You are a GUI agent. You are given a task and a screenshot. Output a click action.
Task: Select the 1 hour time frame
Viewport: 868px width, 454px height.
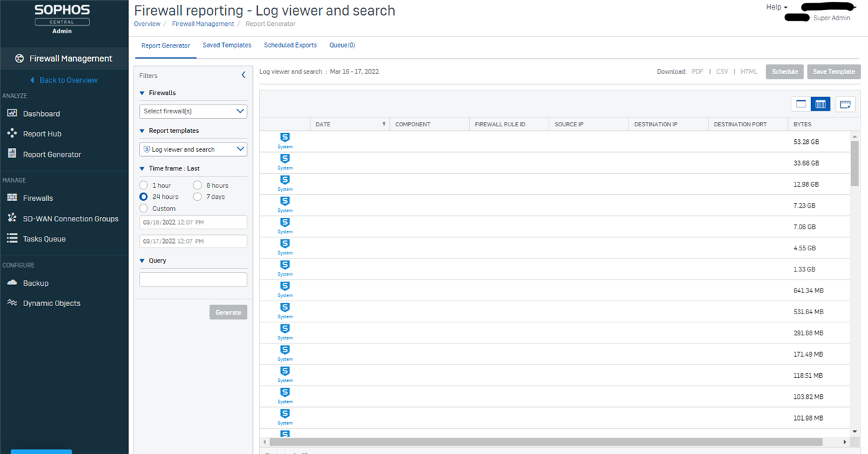tap(144, 185)
